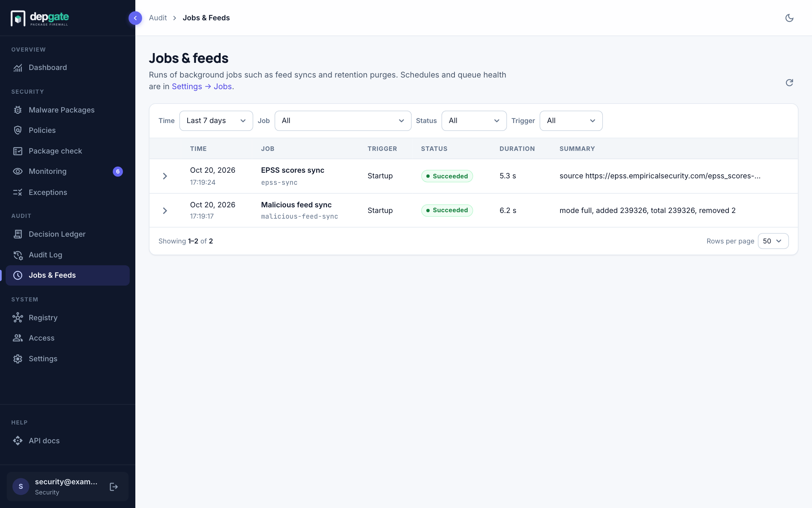The height and width of the screenshot is (508, 812).
Task: Go to Dashboard page
Action: (68, 68)
